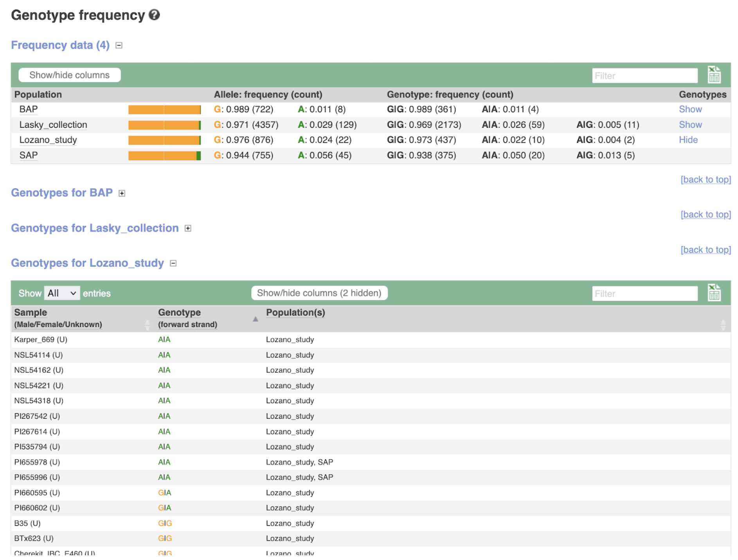Click back to top above Lasky_collection heading

click(x=706, y=214)
